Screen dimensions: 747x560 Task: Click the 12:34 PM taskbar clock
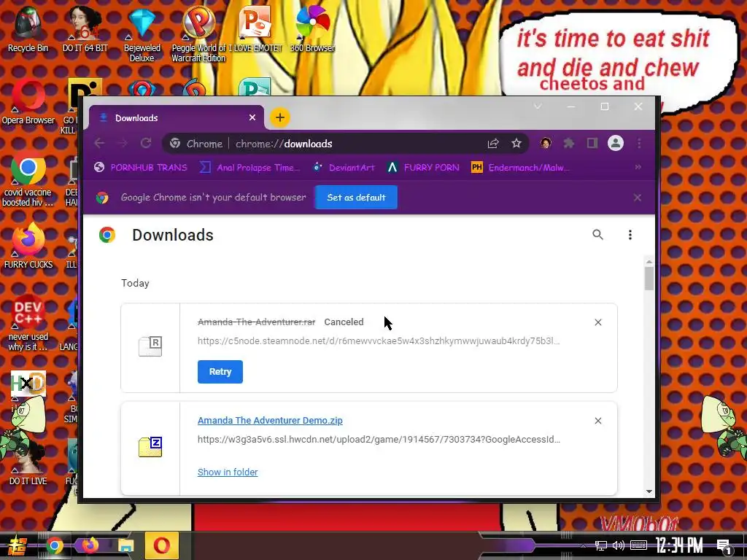coord(679,545)
